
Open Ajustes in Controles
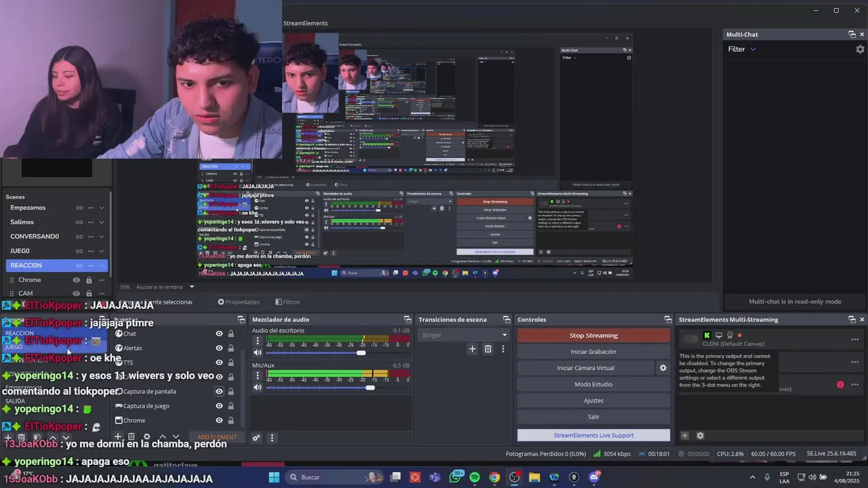(593, 401)
